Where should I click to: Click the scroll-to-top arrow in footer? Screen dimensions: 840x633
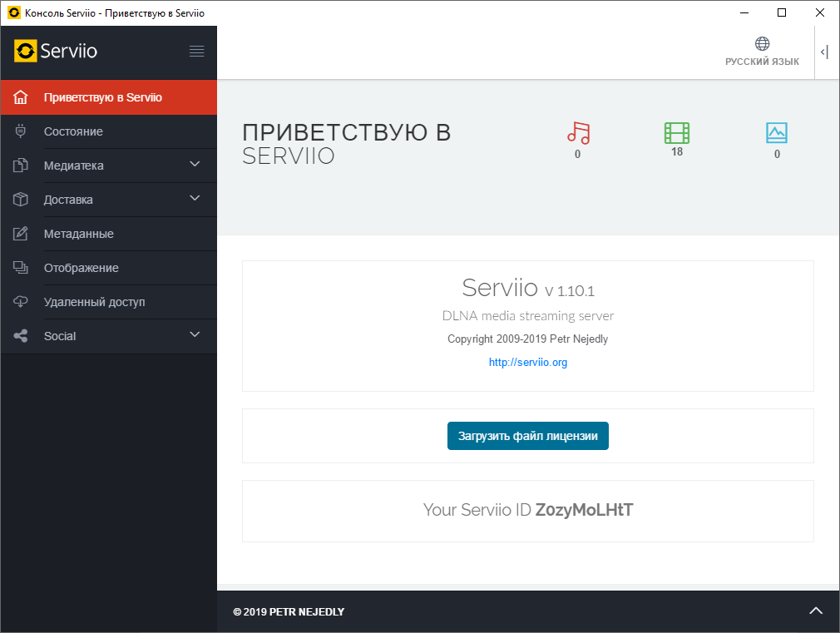[x=816, y=611]
